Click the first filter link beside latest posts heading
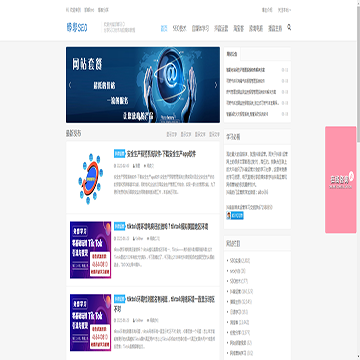This screenshot has width=360, height=360. (171, 134)
